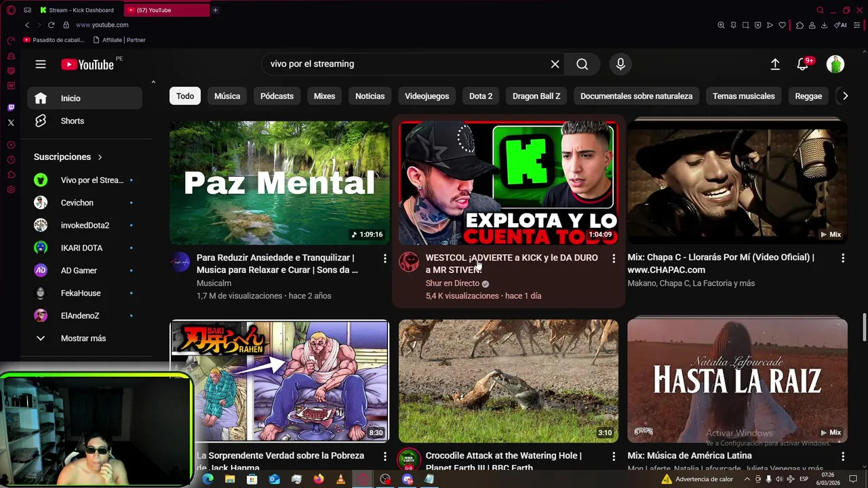Show more filter chips with right arrow
The height and width of the screenshot is (488, 868).
pos(845,96)
